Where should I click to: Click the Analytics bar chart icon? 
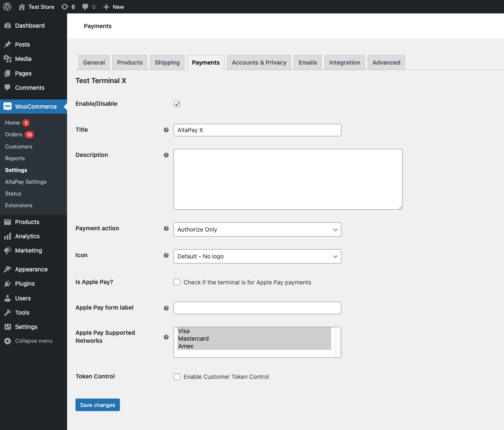pos(8,236)
